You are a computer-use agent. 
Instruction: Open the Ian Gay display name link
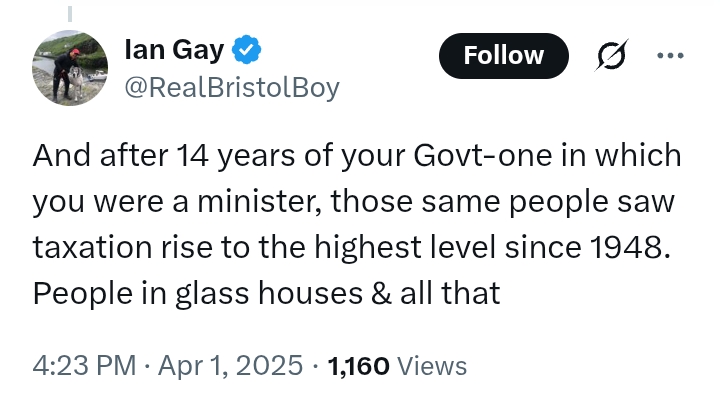[174, 50]
